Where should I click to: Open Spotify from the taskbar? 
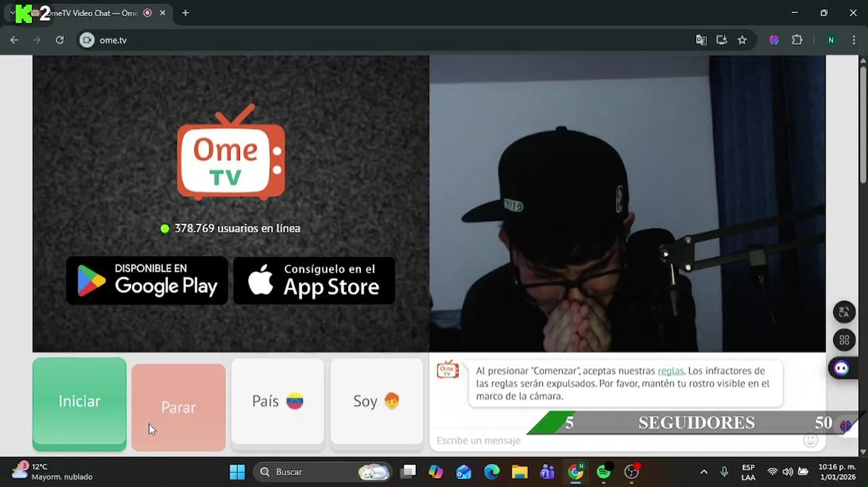point(604,472)
